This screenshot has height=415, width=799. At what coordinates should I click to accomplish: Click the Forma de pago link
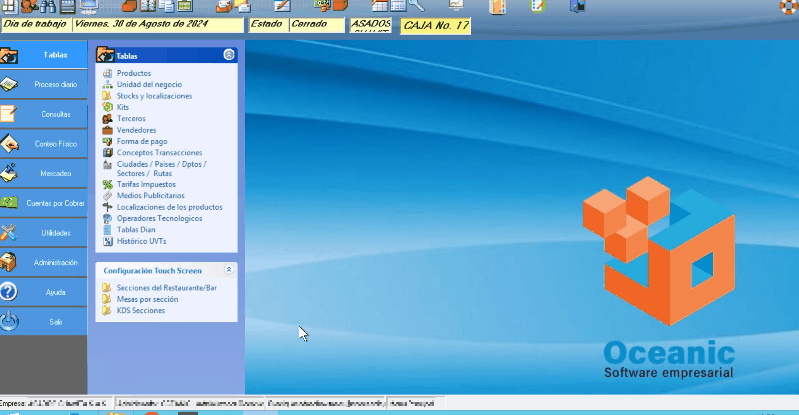140,141
